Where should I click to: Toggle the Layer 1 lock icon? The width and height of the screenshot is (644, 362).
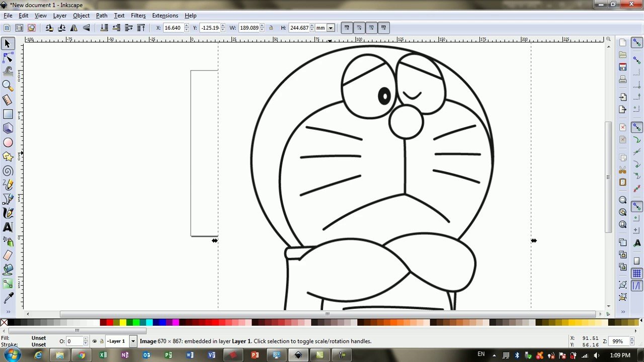[101, 341]
